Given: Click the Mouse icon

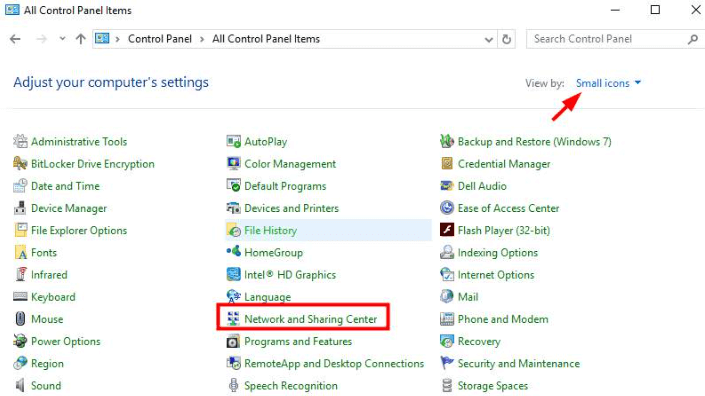Looking at the screenshot, I should (20, 319).
